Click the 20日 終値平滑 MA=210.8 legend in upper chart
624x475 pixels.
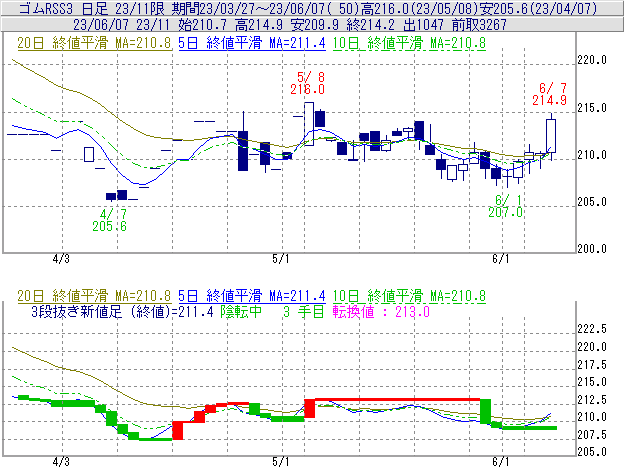[94, 43]
